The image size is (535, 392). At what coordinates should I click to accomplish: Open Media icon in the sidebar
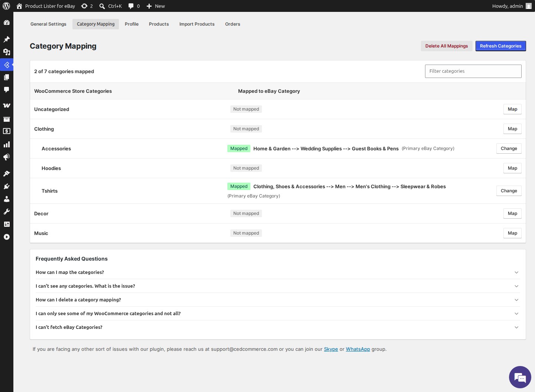(7, 52)
